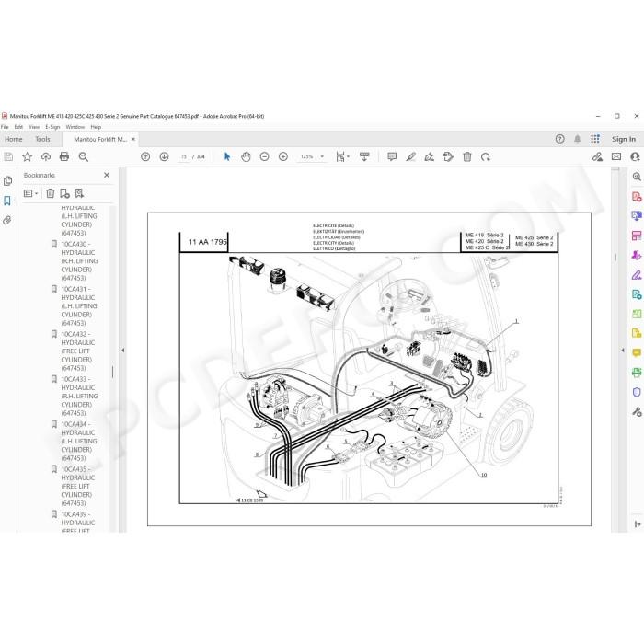Viewport: 644px width, 644px height.
Task: Open Protect shield tool in right pane
Action: (637, 392)
